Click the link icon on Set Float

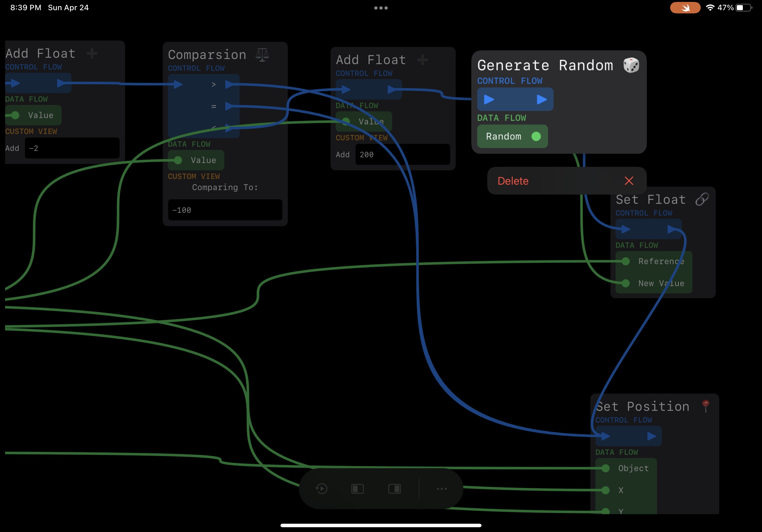pyautogui.click(x=702, y=199)
